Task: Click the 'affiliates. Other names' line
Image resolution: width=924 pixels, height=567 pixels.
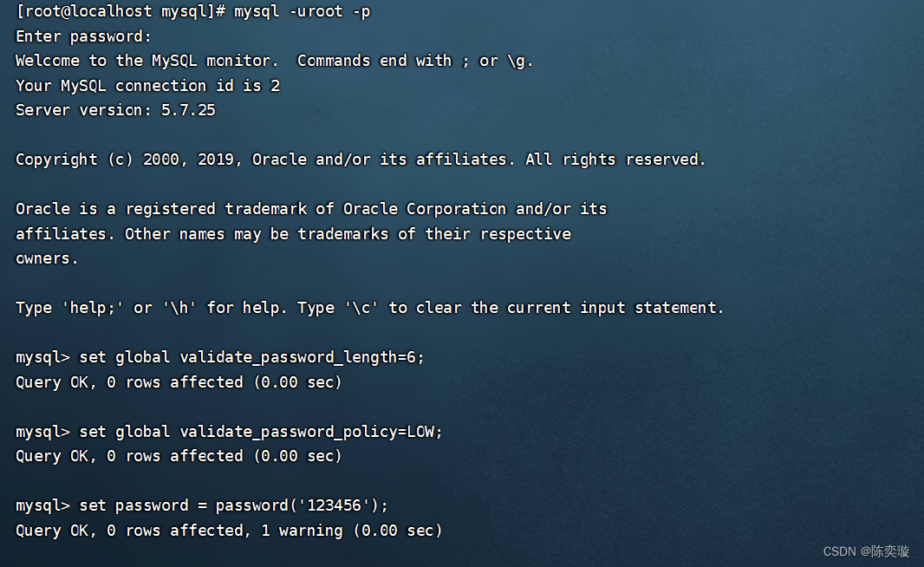Action: tap(293, 234)
